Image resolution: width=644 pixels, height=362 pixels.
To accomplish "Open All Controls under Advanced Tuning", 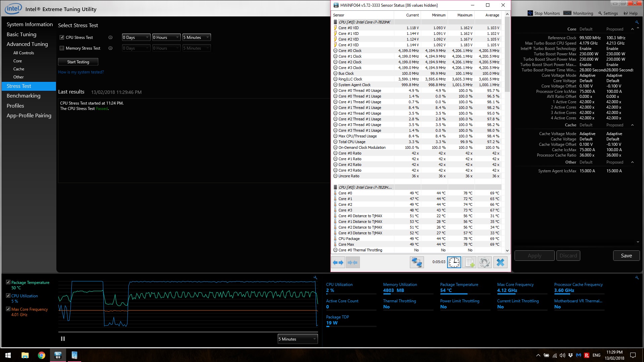I will click(23, 53).
